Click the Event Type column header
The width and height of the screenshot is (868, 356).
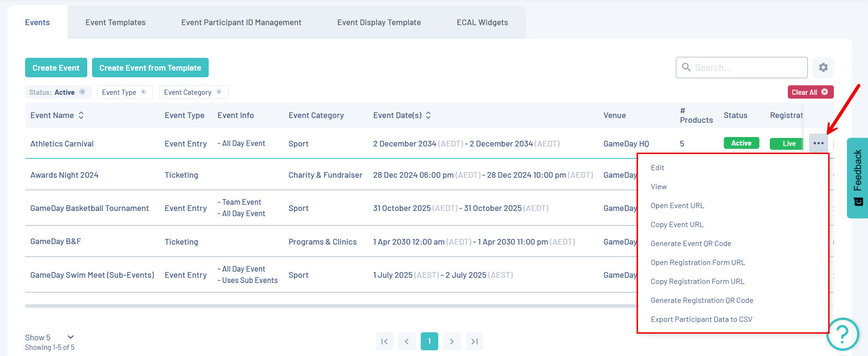[x=185, y=115]
